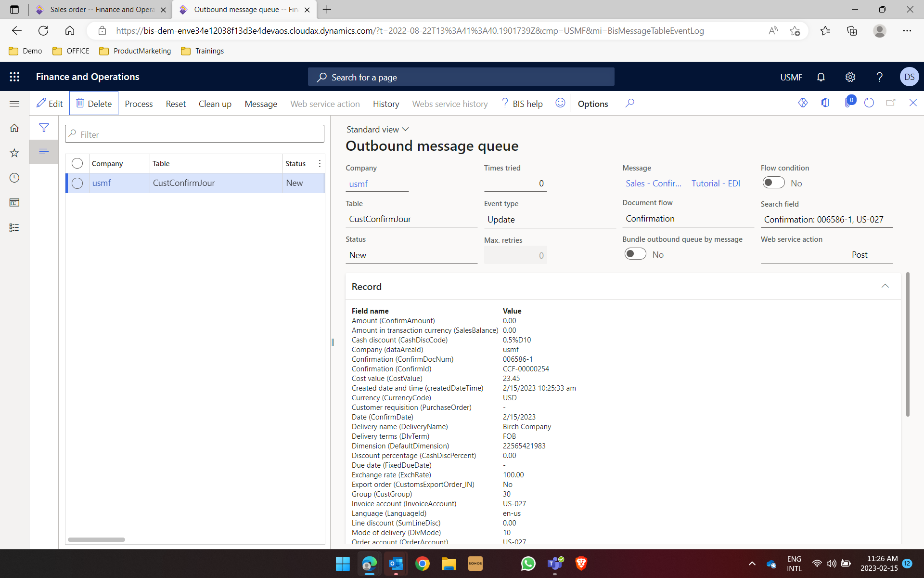This screenshot has width=924, height=578.
Task: Click USMF company picker in header
Action: (791, 77)
